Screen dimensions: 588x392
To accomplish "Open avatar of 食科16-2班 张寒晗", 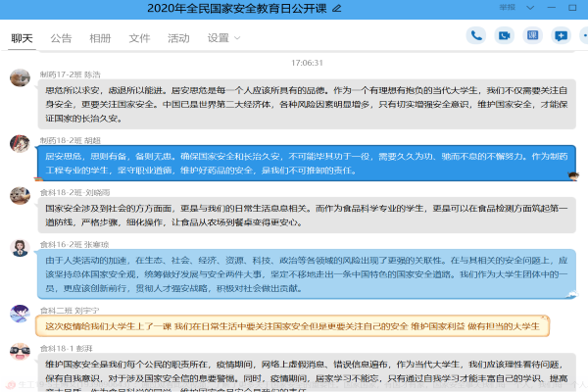I will (x=20, y=249).
